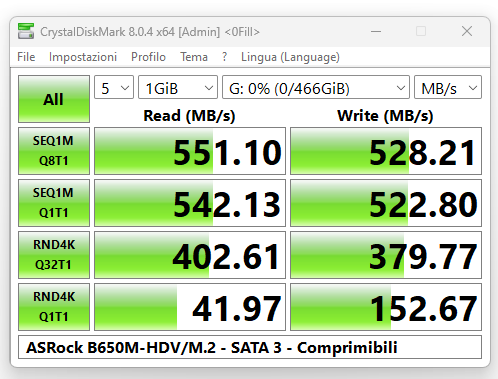
Task: Choose drive from G: 0% (0/466GiB) dropdown
Action: point(316,87)
